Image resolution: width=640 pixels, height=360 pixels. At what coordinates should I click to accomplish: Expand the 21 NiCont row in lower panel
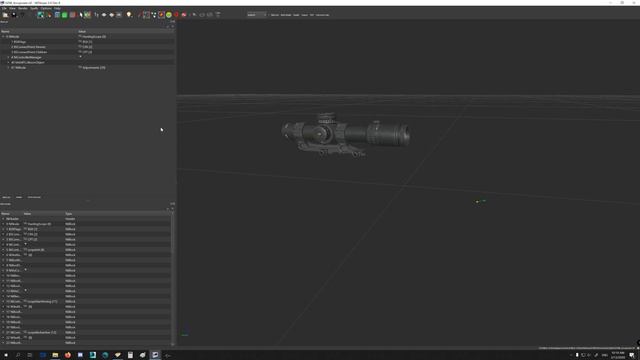pos(3,332)
